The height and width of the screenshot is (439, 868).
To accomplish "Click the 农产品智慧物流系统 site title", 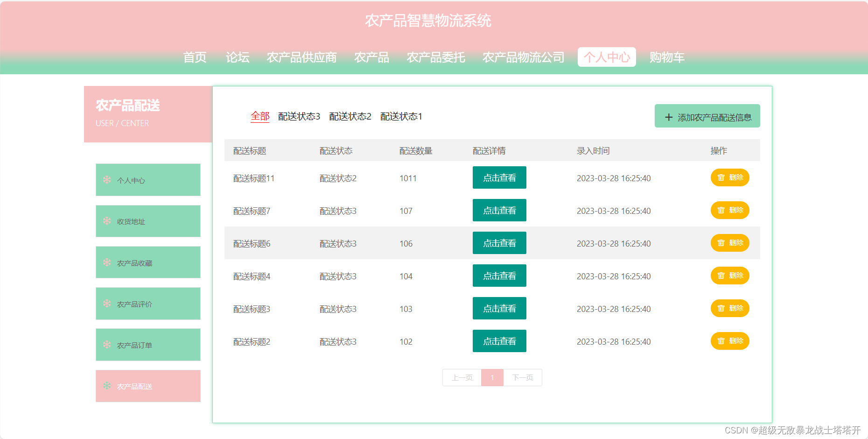I will [x=428, y=21].
